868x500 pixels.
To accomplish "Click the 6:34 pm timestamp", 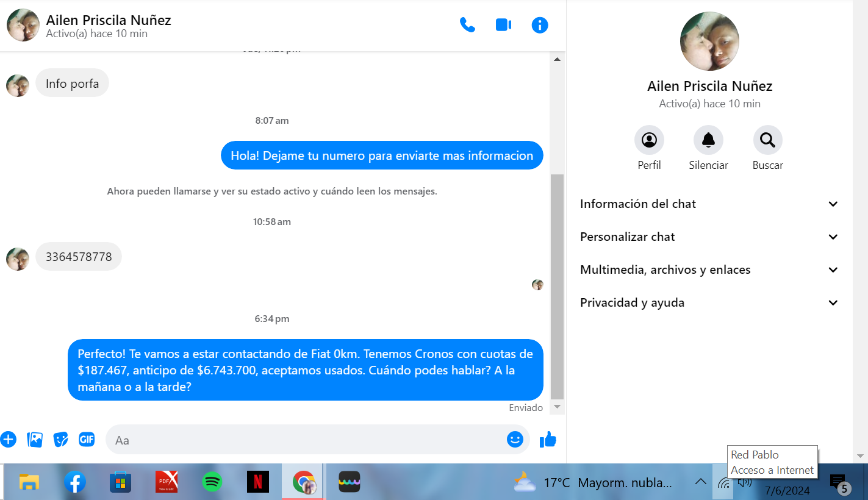I will [272, 319].
